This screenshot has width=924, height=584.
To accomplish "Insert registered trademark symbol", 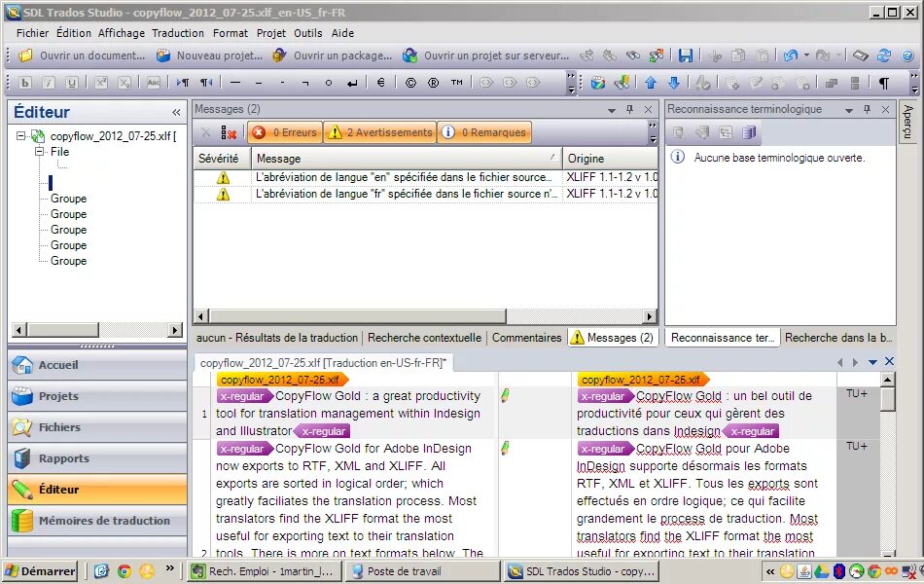I will [x=434, y=83].
